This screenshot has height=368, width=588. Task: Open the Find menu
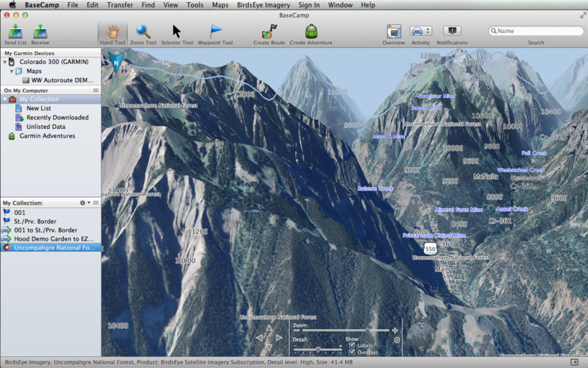coord(148,5)
